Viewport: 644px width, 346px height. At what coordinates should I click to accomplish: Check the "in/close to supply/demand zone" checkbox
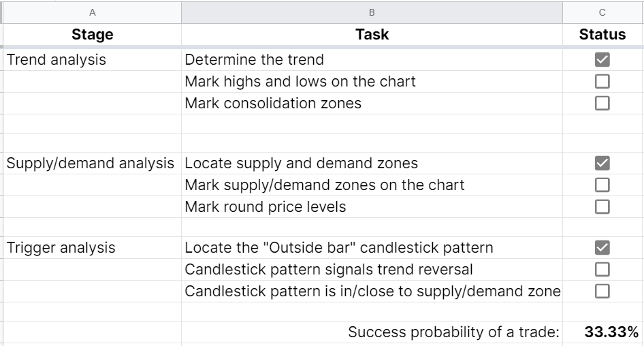click(x=602, y=292)
